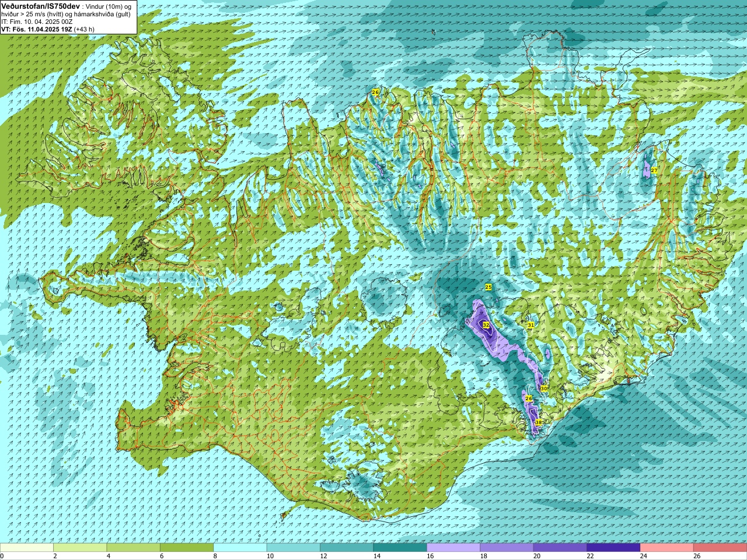
Task: Click the legend tick label 20
Action: (536, 556)
